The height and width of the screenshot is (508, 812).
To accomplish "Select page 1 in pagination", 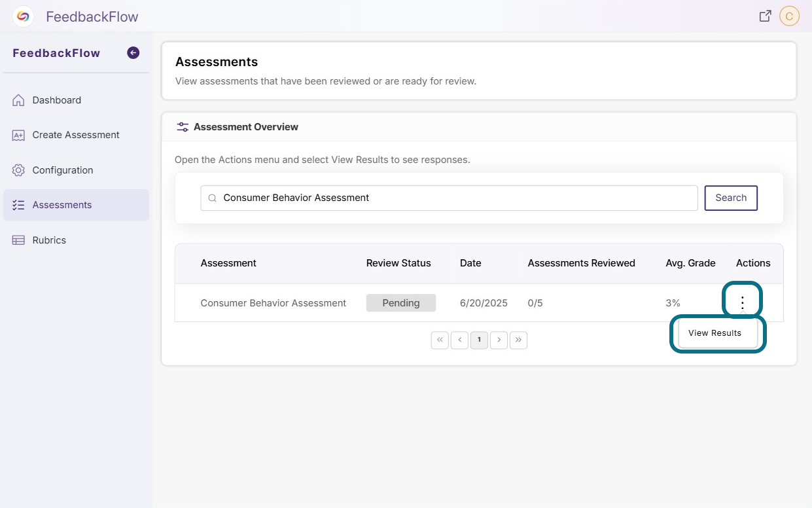I will (x=479, y=340).
